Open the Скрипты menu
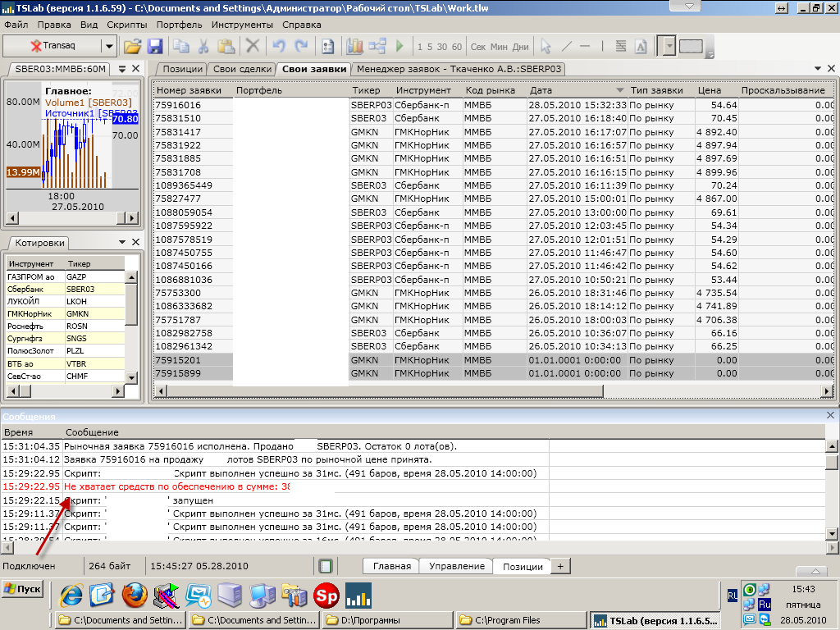The width and height of the screenshot is (840, 630). pyautogui.click(x=127, y=25)
